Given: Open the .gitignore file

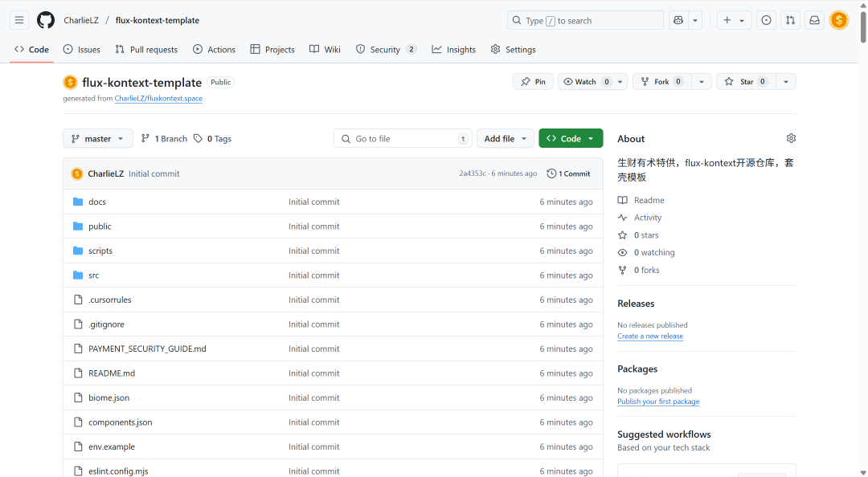Looking at the screenshot, I should point(106,324).
